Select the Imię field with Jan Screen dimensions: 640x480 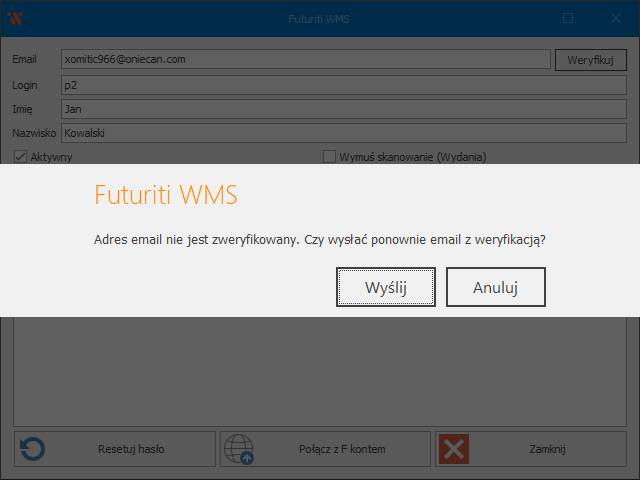[x=343, y=108]
